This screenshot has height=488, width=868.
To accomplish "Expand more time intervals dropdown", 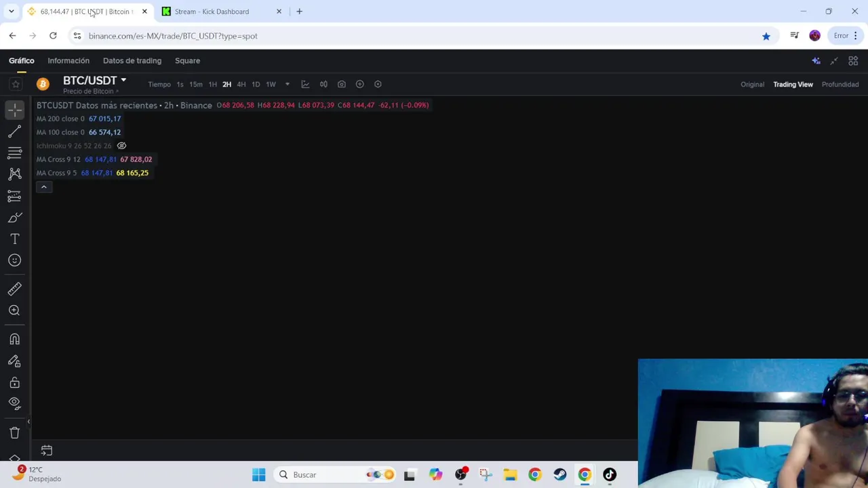I will 287,85.
